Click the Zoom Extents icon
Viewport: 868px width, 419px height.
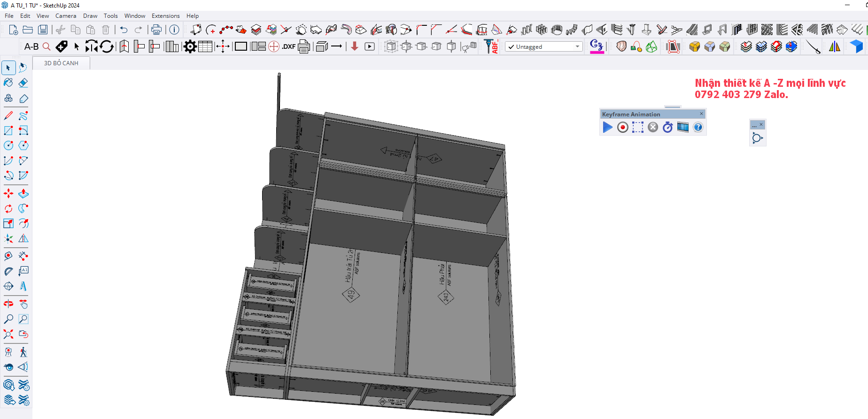point(8,334)
